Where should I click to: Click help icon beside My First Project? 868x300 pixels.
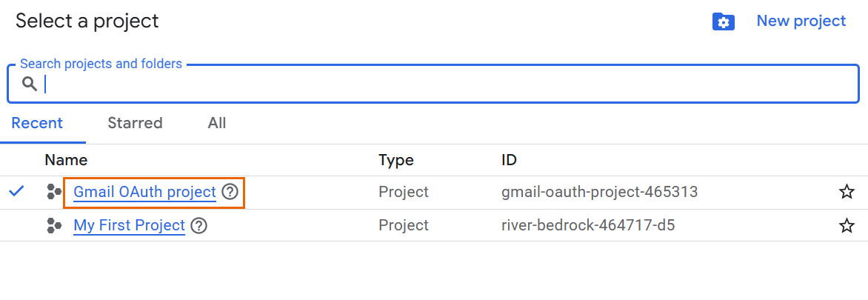click(x=198, y=226)
